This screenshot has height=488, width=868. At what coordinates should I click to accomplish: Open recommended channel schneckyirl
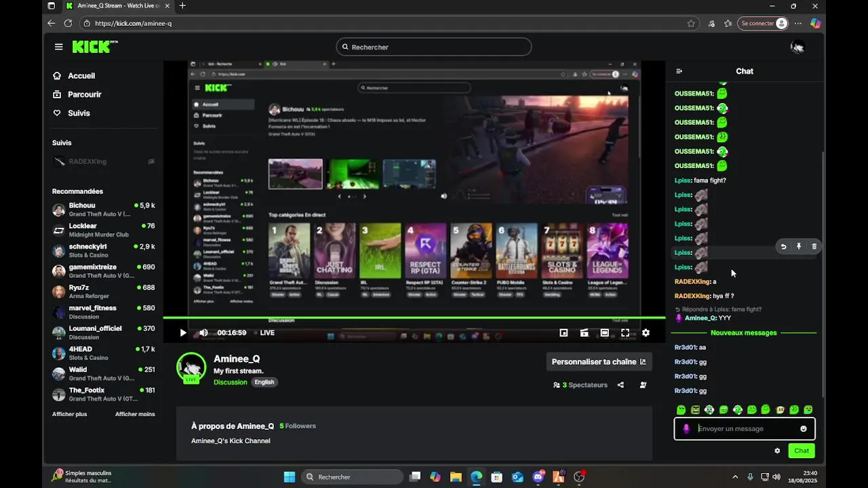coord(104,250)
